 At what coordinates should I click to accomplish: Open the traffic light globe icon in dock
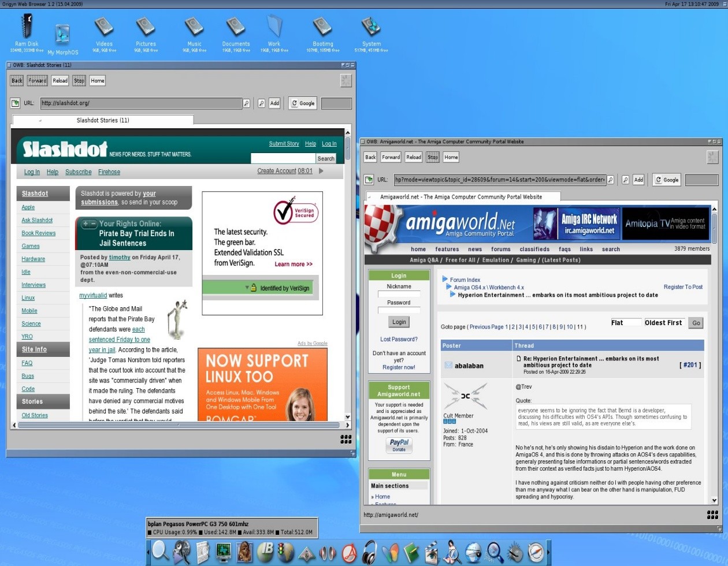point(285,552)
